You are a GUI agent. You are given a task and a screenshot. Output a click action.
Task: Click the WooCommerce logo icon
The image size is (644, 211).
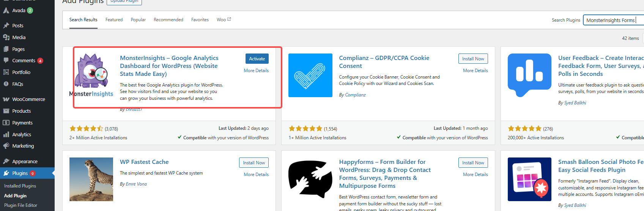click(x=6, y=99)
